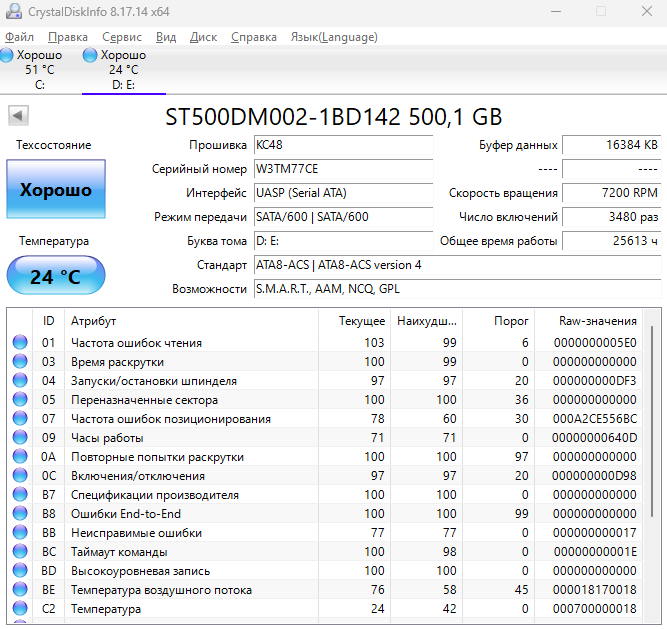Click the status circle for Таймаут команды
The width and height of the screenshot is (667, 629).
pyautogui.click(x=20, y=551)
